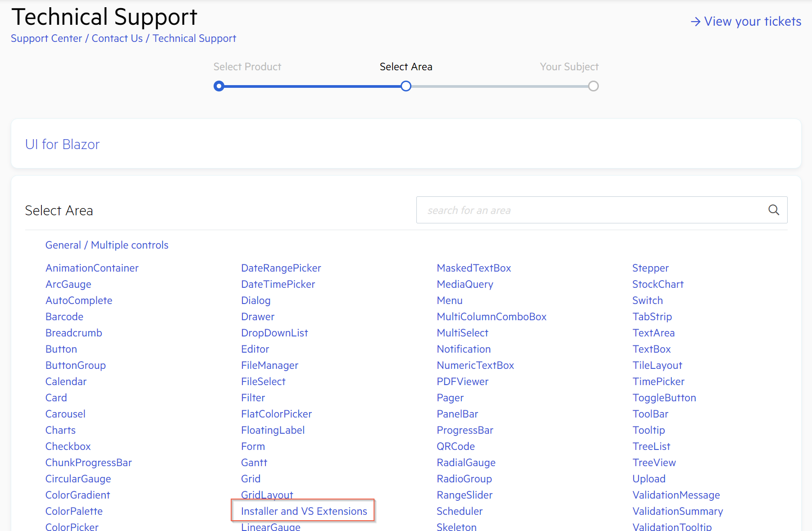Choose ToggleButton area
Screen dimensions: 812x531
tap(664, 398)
